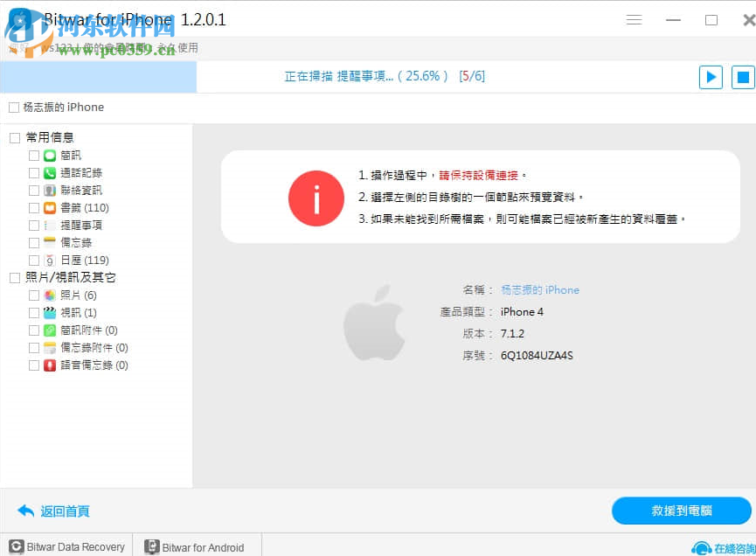Click the 通話記錄 call log icon
756x556 pixels.
pos(48,172)
